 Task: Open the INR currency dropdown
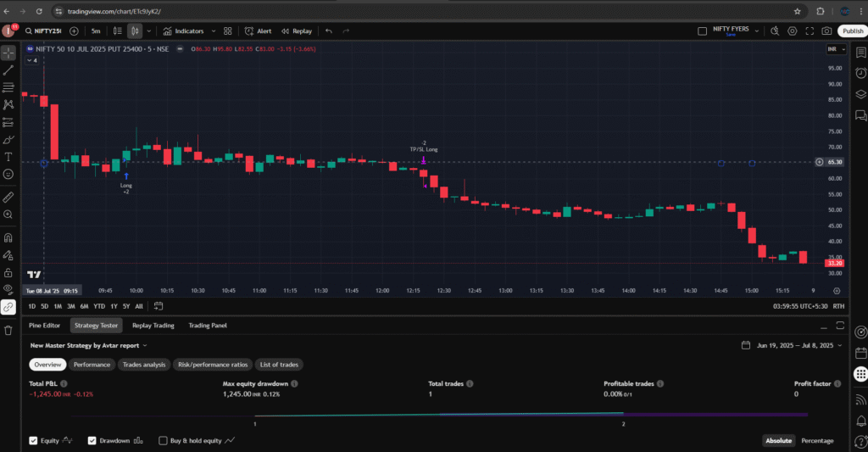[836, 49]
